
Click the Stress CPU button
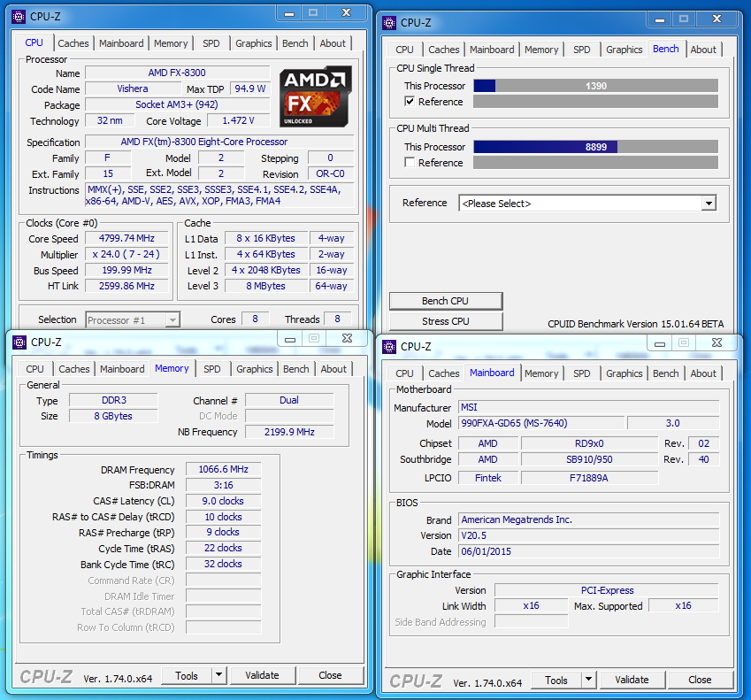pos(446,321)
